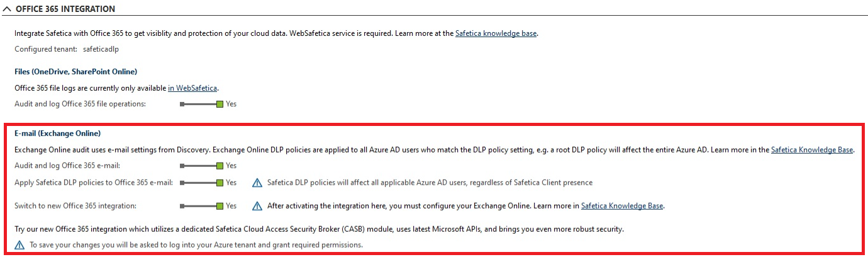Click the E-mail (Exchange Online) heading
Image resolution: width=868 pixels, height=257 pixels.
coord(57,134)
